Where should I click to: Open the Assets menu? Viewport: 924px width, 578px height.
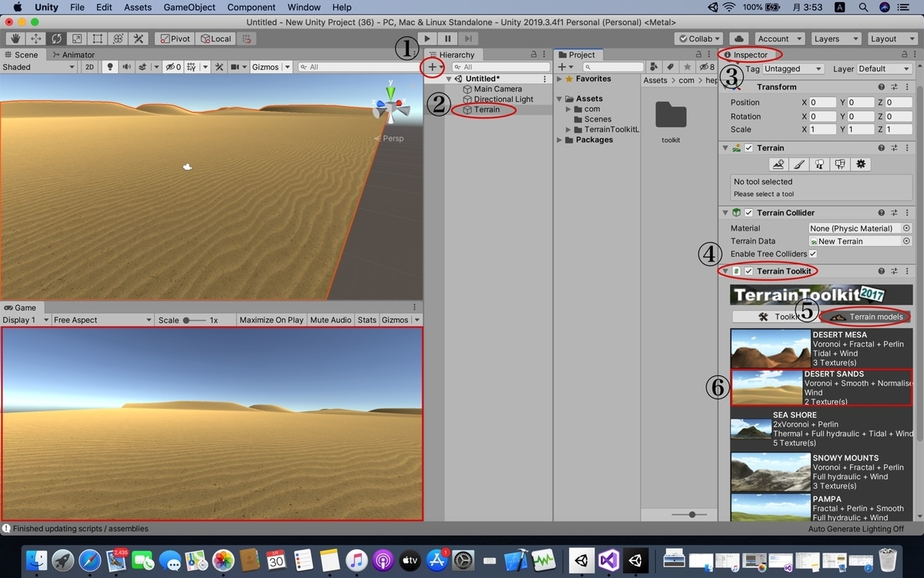[138, 7]
